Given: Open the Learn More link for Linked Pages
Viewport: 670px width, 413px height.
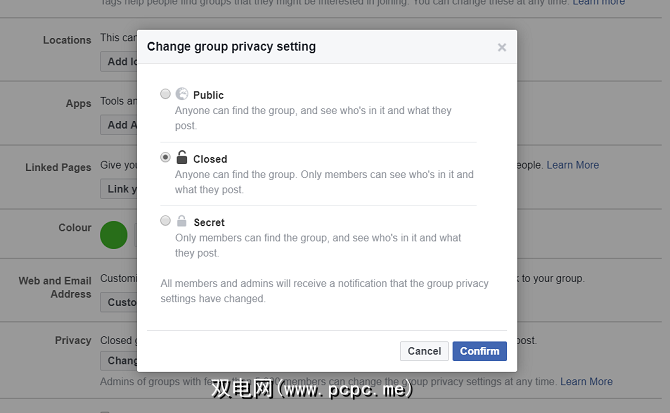Looking at the screenshot, I should pyautogui.click(x=573, y=165).
